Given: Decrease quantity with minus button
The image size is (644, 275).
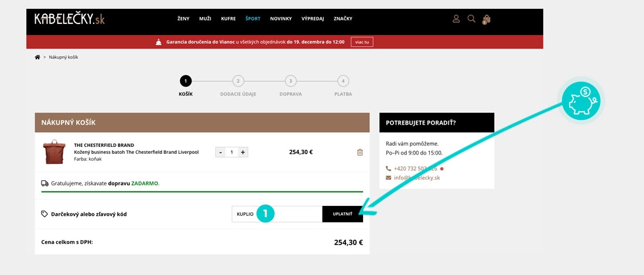Looking at the screenshot, I should pyautogui.click(x=221, y=152).
